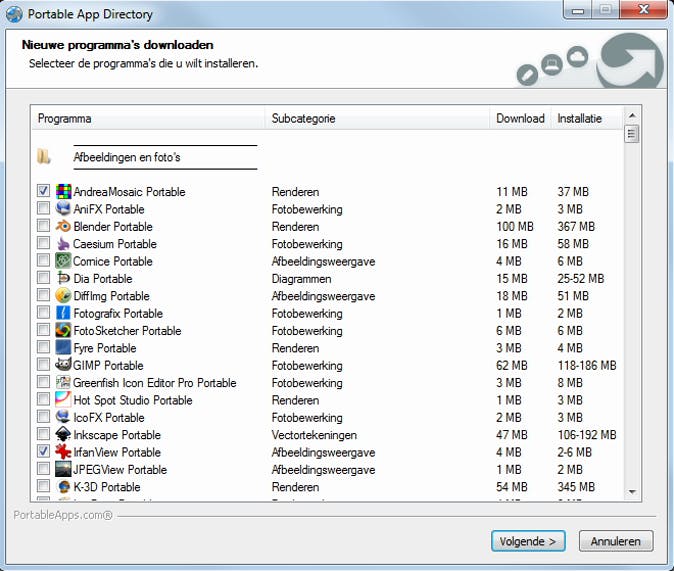Click the Fotografix Portable program name
Screen dimensions: 674x571
click(118, 313)
